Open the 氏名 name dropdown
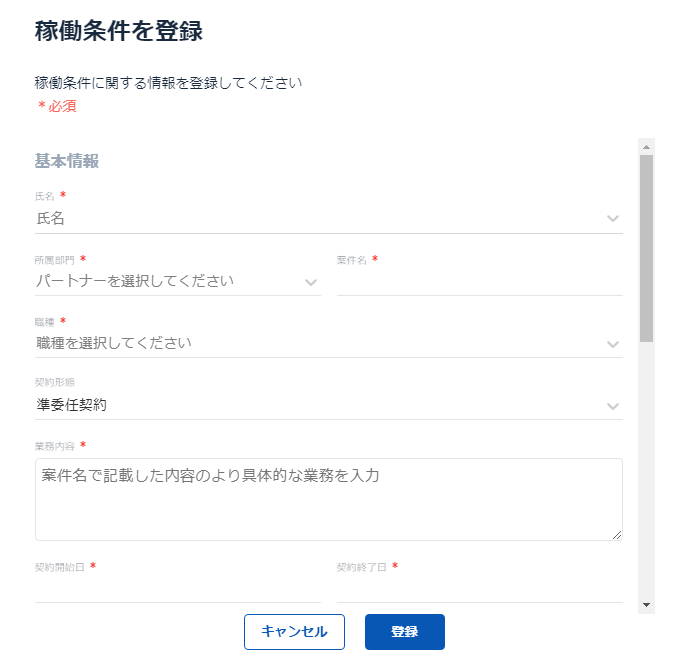687x666 pixels. [320, 219]
